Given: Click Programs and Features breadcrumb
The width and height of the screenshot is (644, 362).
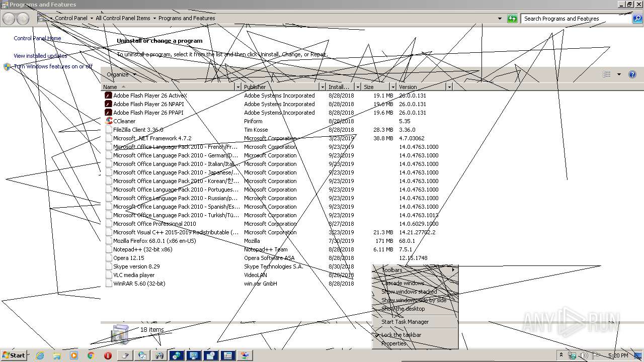Looking at the screenshot, I should [x=187, y=18].
